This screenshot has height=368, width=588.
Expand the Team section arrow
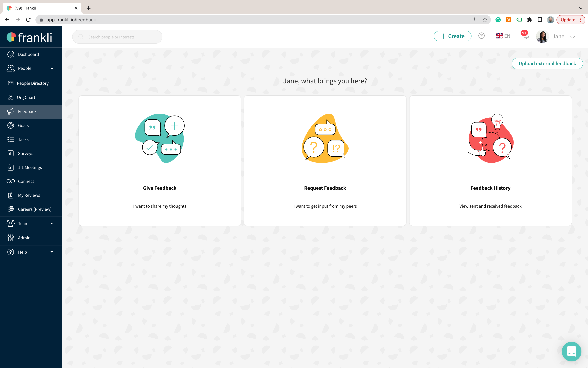click(52, 223)
